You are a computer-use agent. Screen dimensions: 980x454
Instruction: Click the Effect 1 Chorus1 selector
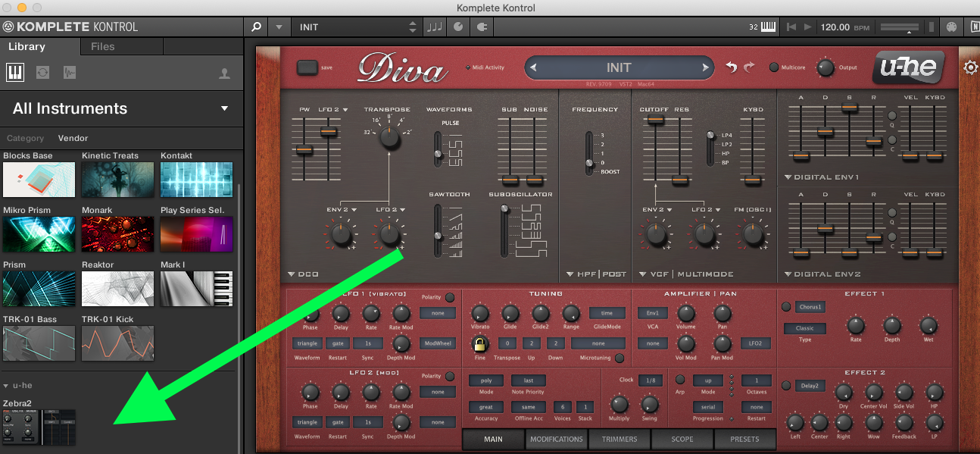tap(810, 307)
